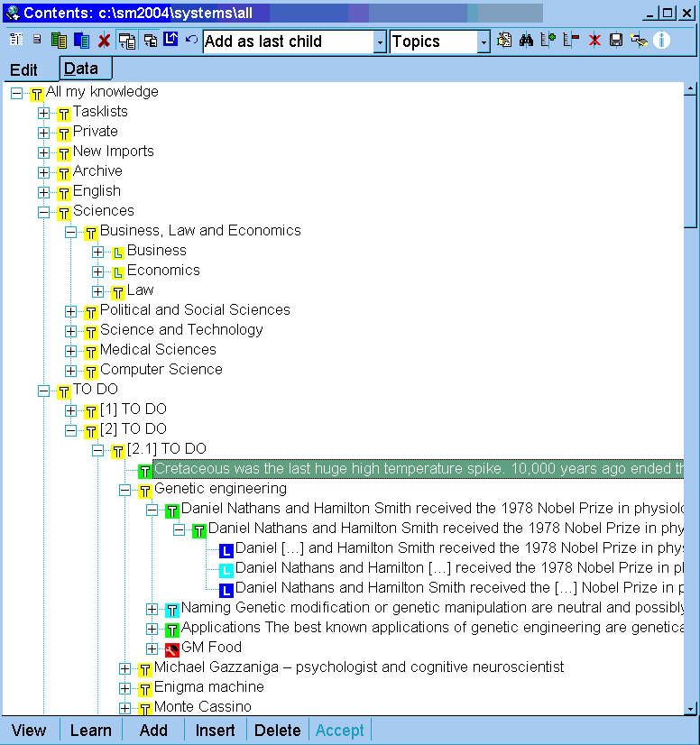Click the small red X toolbar icon
The height and width of the screenshot is (745, 700).
pos(594,41)
